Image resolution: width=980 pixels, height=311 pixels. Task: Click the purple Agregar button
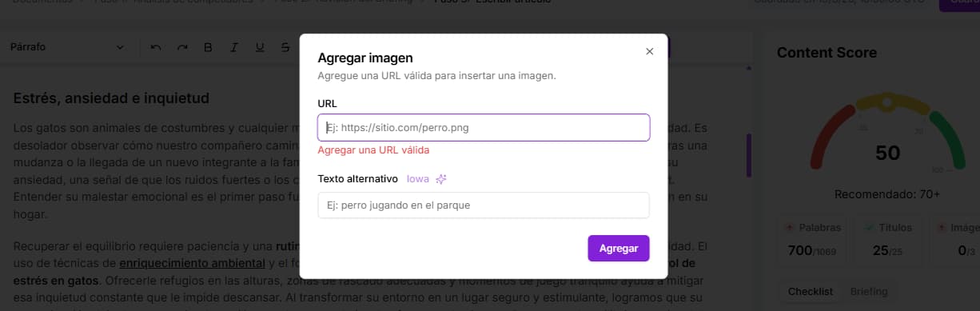click(619, 248)
